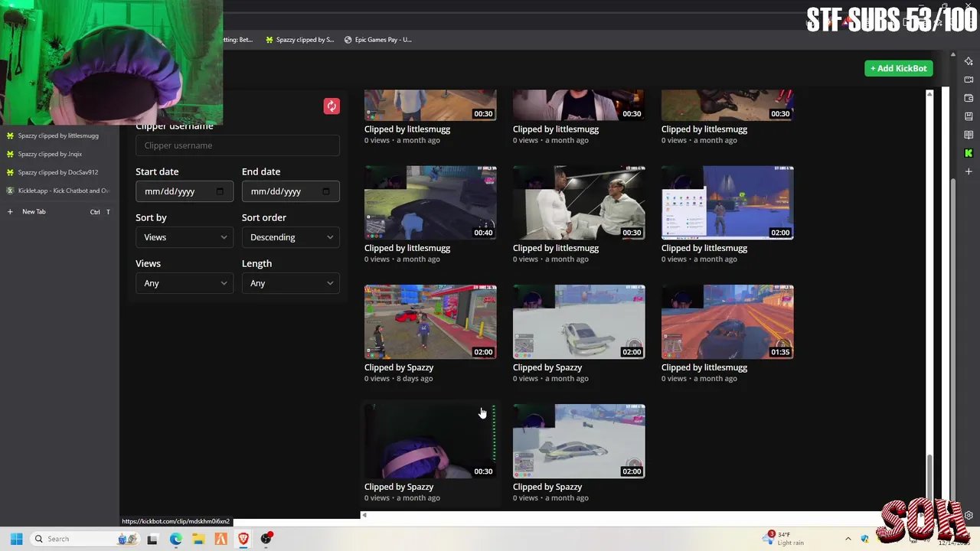Open OBS Studio from the taskbar
The width and height of the screenshot is (980, 551).
pos(266,539)
